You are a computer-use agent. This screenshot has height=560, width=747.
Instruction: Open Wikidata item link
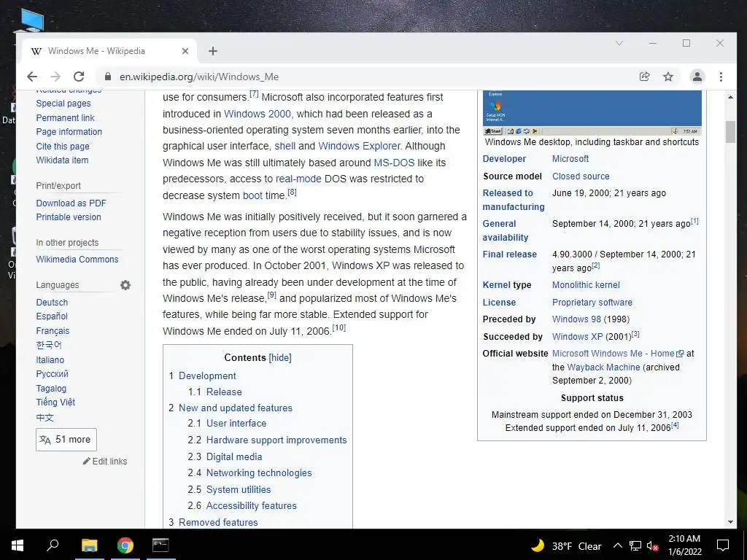pos(63,160)
